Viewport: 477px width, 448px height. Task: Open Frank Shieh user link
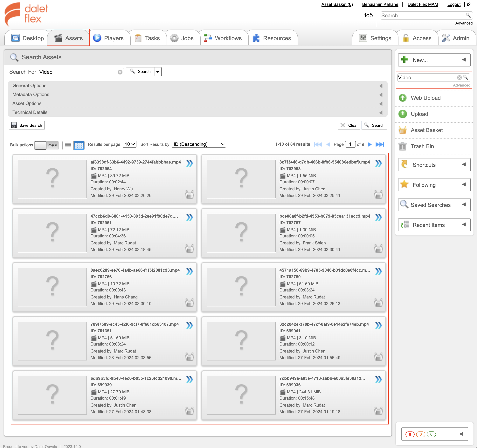click(314, 243)
